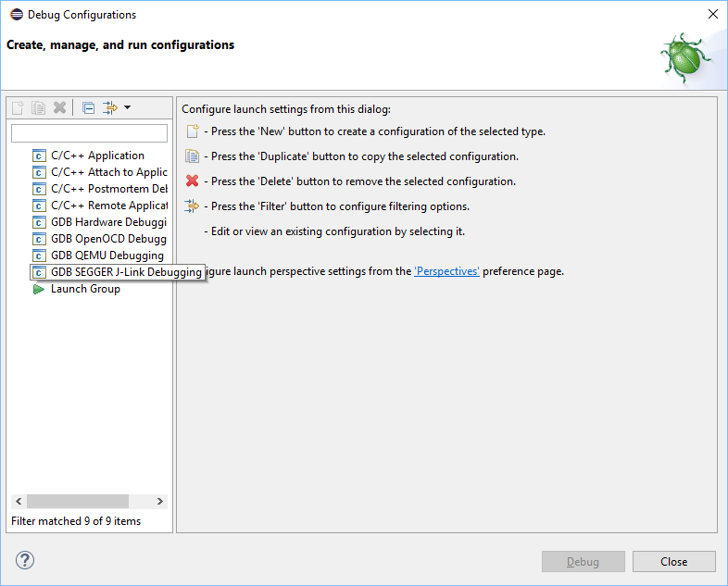Open the 'Perspectives' preference page link
The image size is (728, 586).
pyautogui.click(x=446, y=271)
